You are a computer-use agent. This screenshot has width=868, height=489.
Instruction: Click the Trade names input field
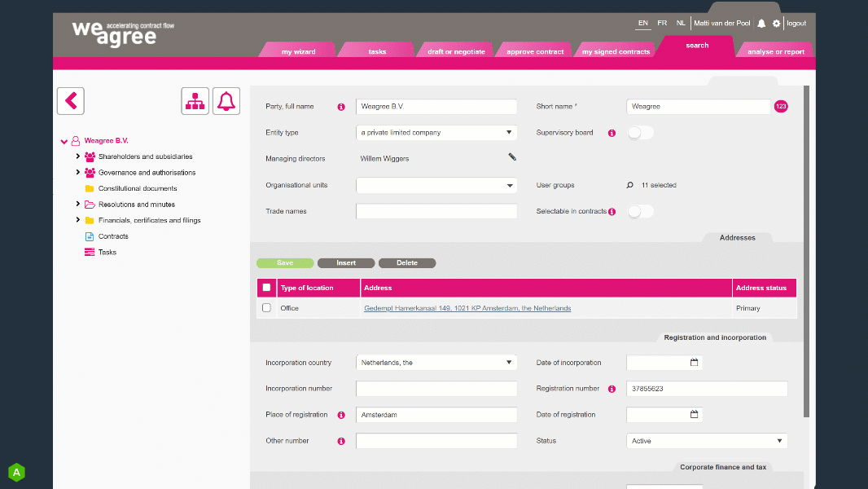[436, 211]
